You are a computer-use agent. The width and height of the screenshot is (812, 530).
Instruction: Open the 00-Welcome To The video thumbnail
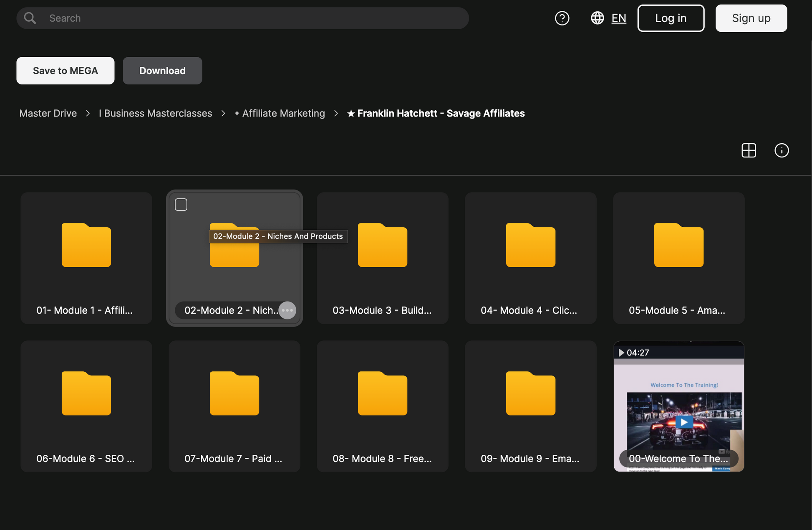[679, 406]
